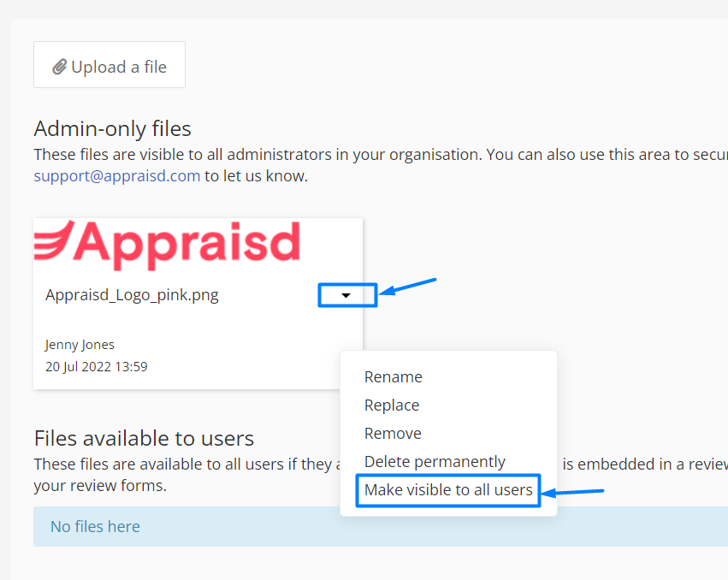
Task: Choose Replace from the file menu
Action: pyautogui.click(x=392, y=405)
